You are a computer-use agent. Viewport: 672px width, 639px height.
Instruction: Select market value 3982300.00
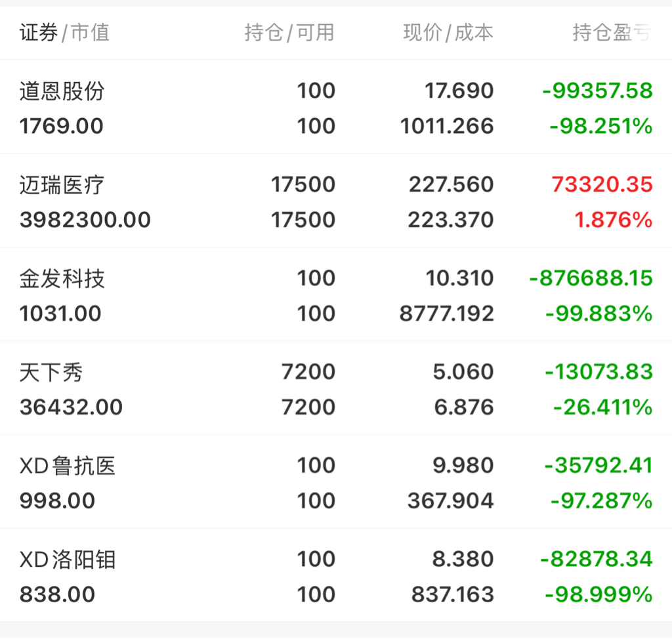85,220
